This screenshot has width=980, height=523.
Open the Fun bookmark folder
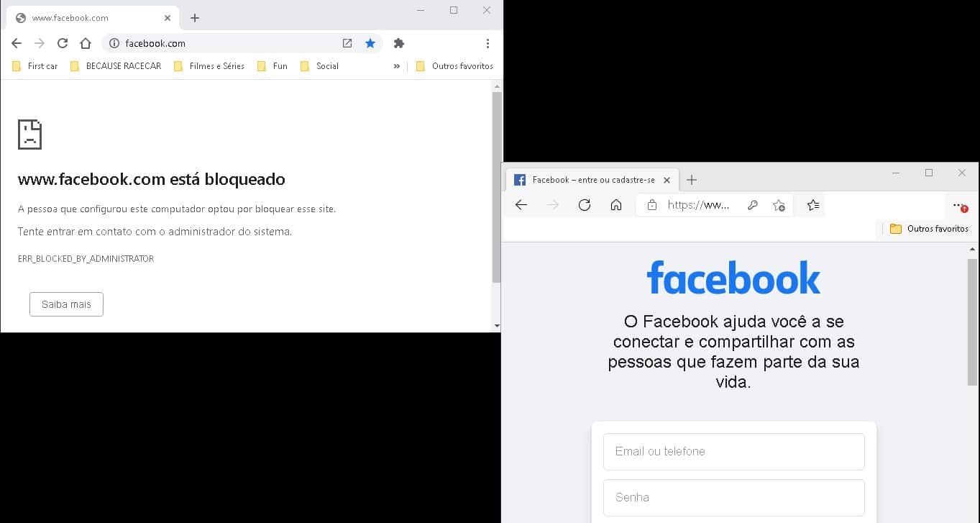tap(273, 66)
